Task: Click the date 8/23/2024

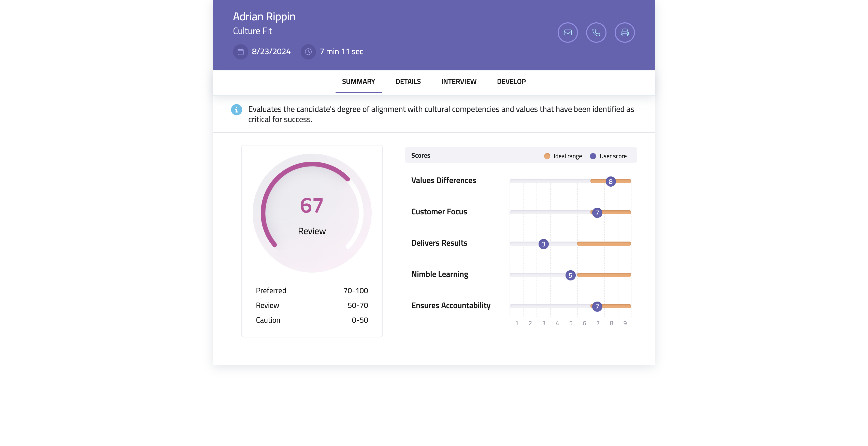Action: (x=271, y=52)
